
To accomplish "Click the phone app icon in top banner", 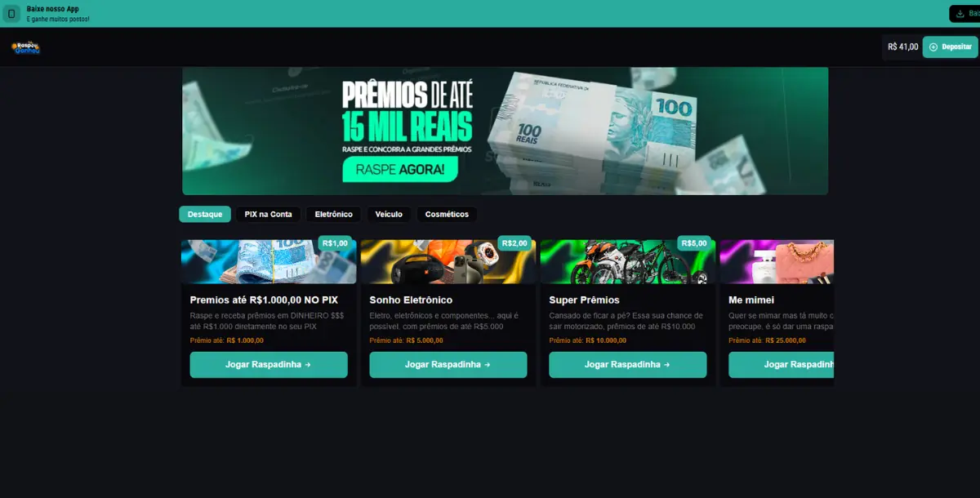I will 11,13.
